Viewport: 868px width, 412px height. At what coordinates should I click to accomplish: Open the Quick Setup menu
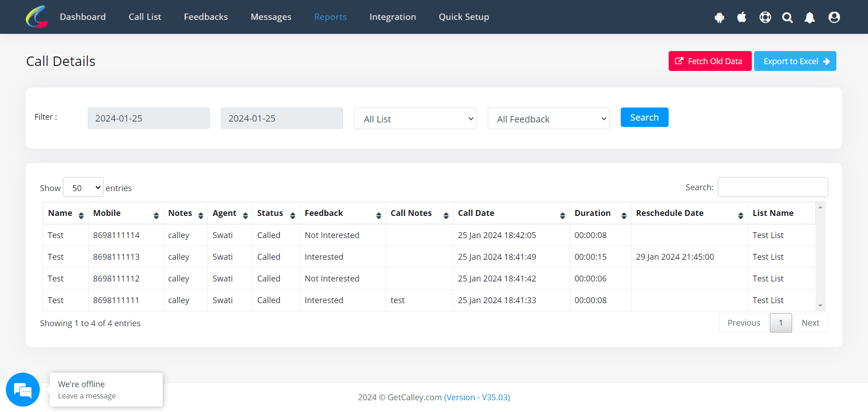[x=464, y=17]
